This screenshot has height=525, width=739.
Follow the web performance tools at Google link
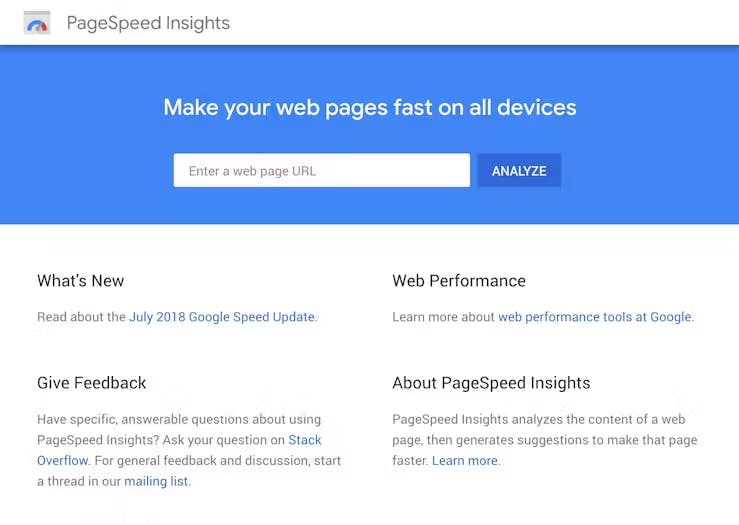pyautogui.click(x=594, y=317)
